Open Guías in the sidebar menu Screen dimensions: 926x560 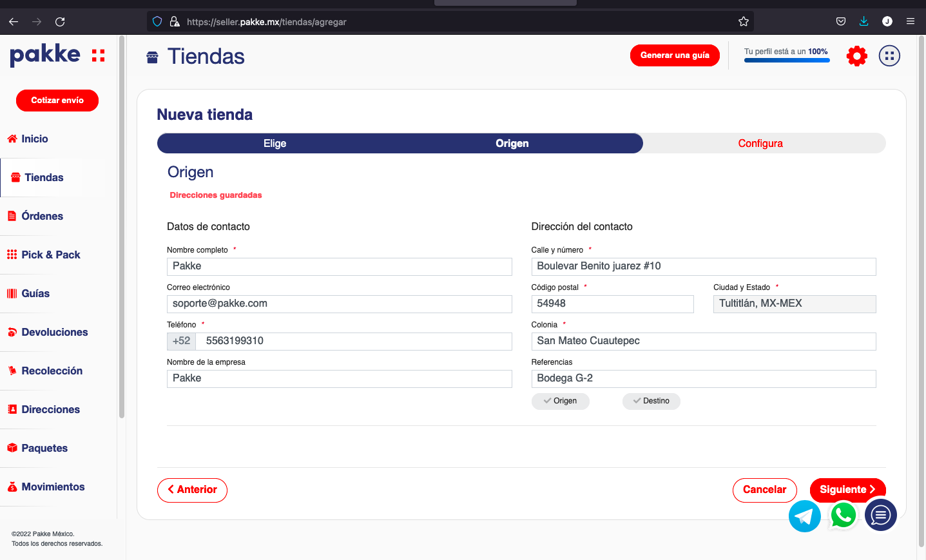pos(35,293)
